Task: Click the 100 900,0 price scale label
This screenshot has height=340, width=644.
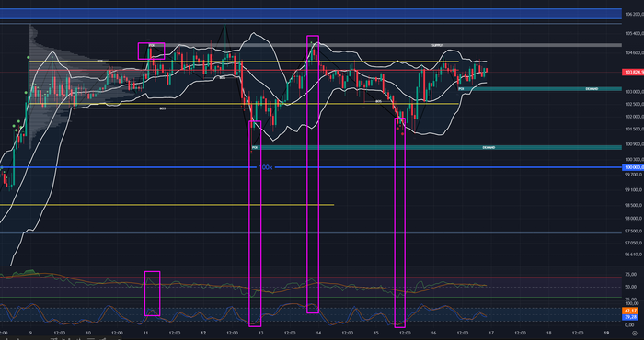Action: click(x=634, y=144)
